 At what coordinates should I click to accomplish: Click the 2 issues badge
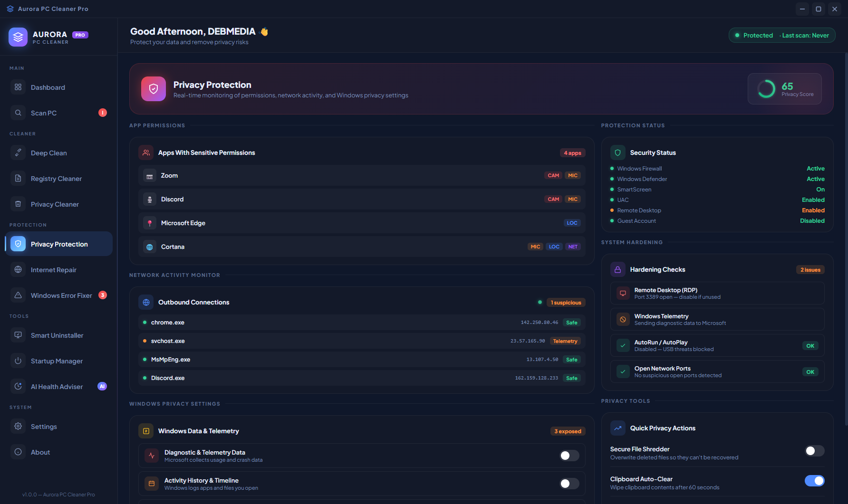(x=810, y=270)
